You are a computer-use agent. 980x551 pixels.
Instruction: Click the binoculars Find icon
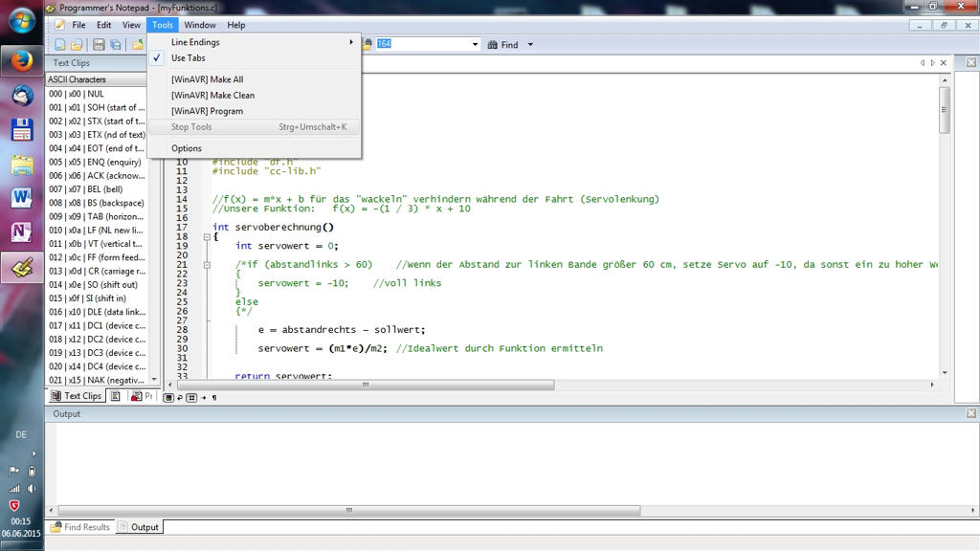(493, 44)
